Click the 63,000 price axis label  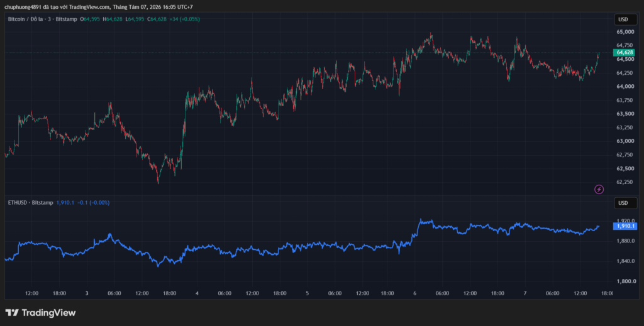625,141
